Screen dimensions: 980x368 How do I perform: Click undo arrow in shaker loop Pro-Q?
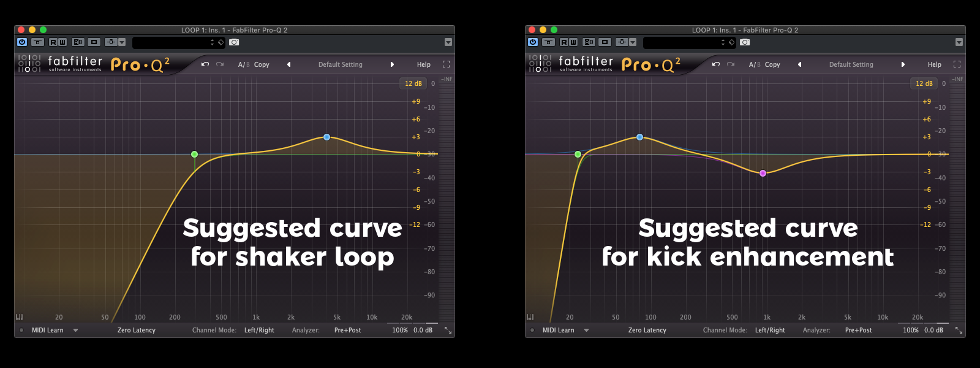pos(205,64)
